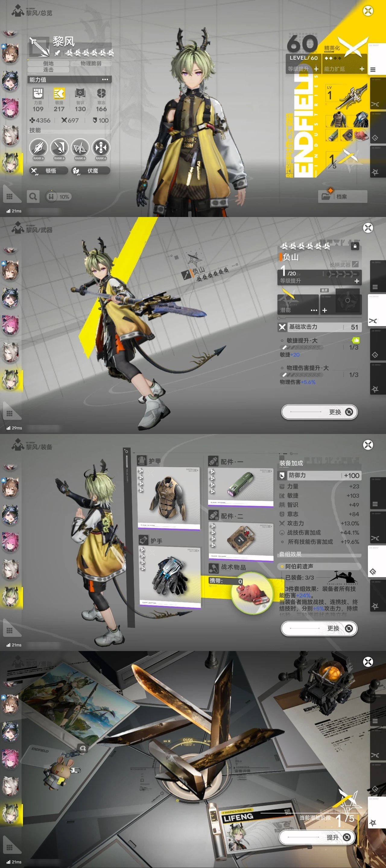Select the 护甲 armor thumbnail
Image resolution: width=386 pixels, height=868 pixels.
click(168, 498)
